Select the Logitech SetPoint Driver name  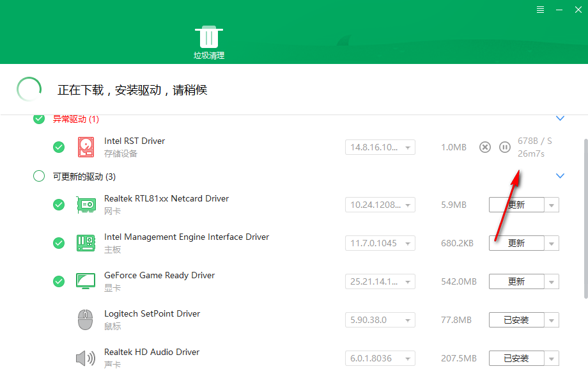[152, 313]
